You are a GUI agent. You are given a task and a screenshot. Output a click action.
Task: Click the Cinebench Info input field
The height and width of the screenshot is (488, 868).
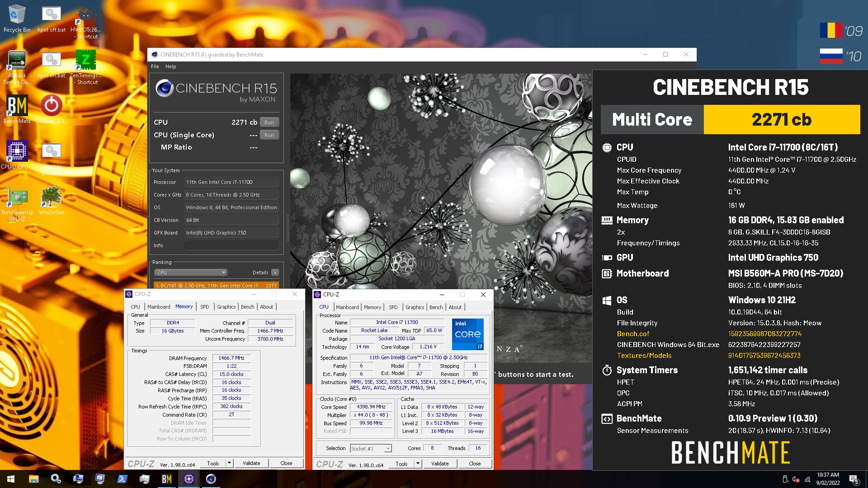(231, 245)
